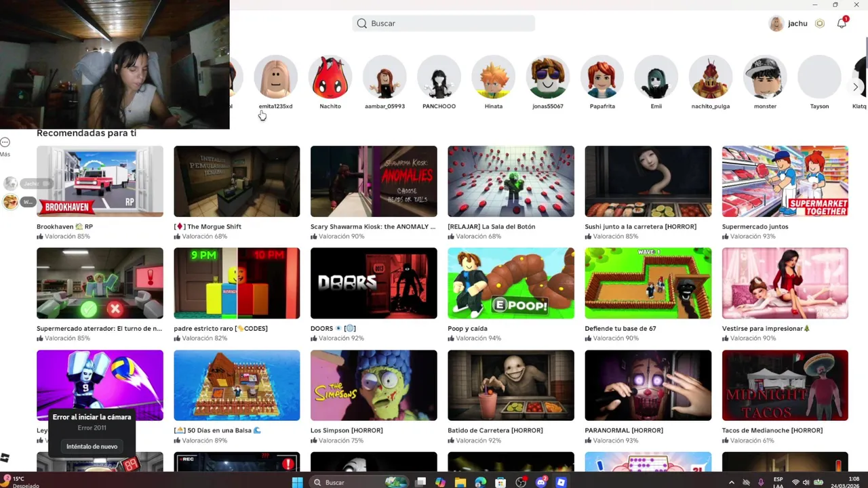Screen dimensions: 868x488
Task: Click the Más three-dots sidebar icon
Action: 5,142
